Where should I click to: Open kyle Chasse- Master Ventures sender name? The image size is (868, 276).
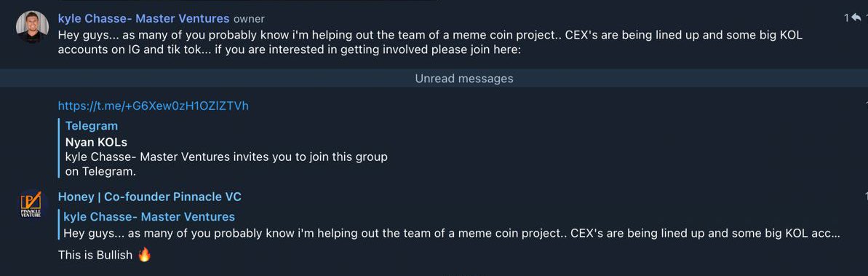click(x=143, y=18)
